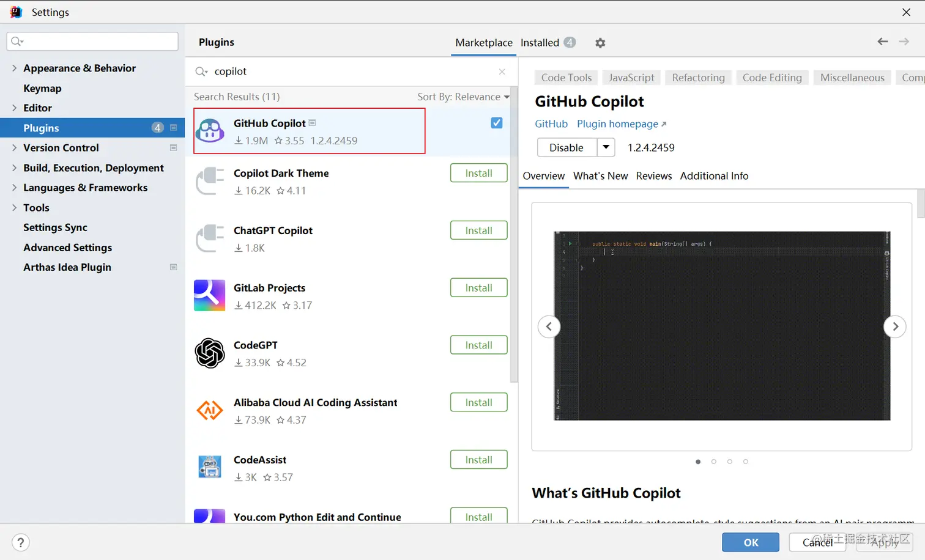Switch to the Installed tab
Screen dimensions: 925x560
click(x=541, y=42)
